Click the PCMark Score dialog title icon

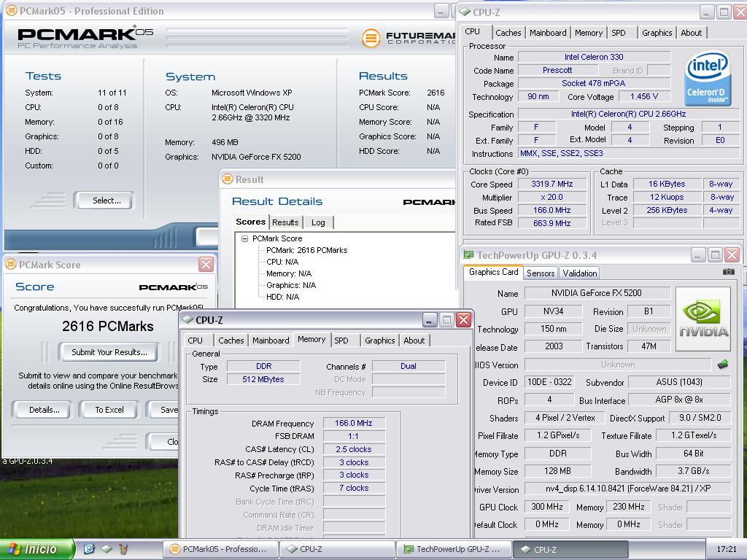(11, 264)
